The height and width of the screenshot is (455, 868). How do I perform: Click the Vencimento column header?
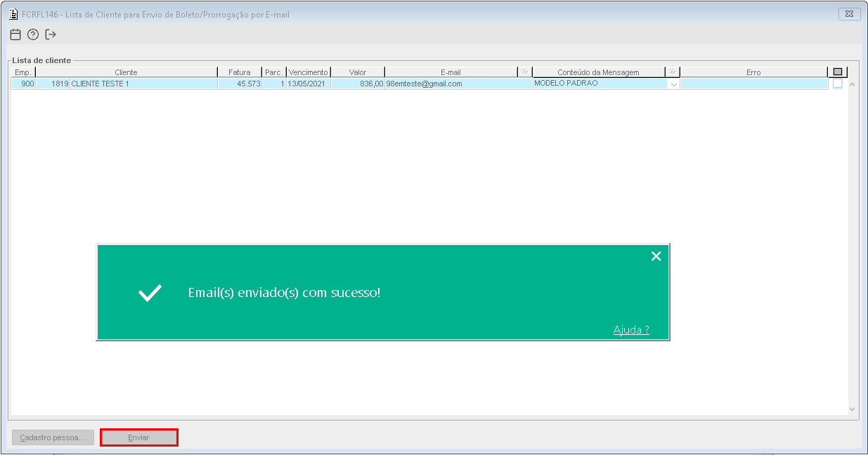[309, 72]
